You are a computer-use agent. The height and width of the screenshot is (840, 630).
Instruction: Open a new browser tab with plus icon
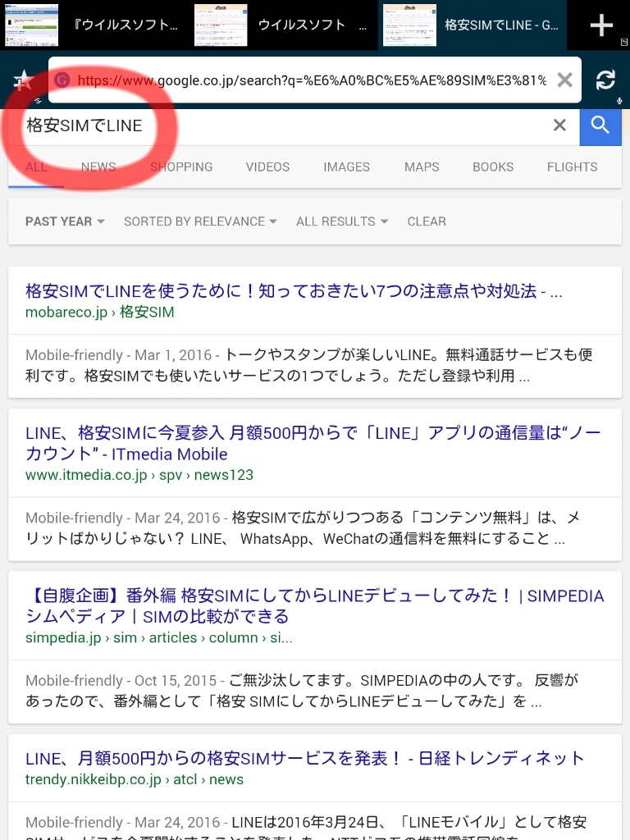pyautogui.click(x=601, y=25)
